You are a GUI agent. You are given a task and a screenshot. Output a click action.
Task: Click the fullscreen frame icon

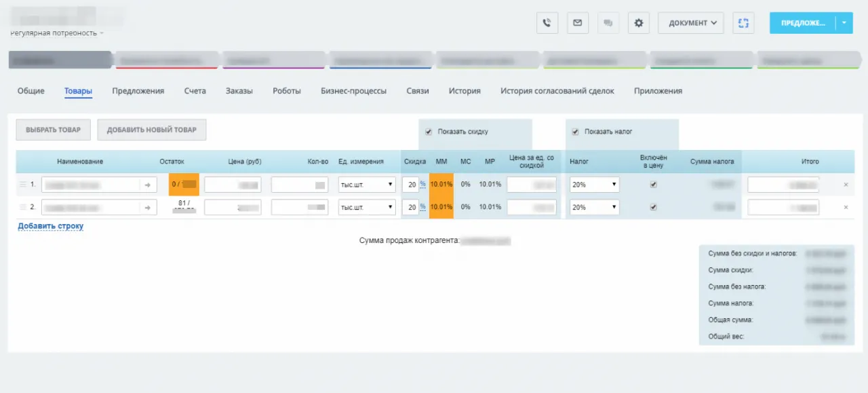743,22
